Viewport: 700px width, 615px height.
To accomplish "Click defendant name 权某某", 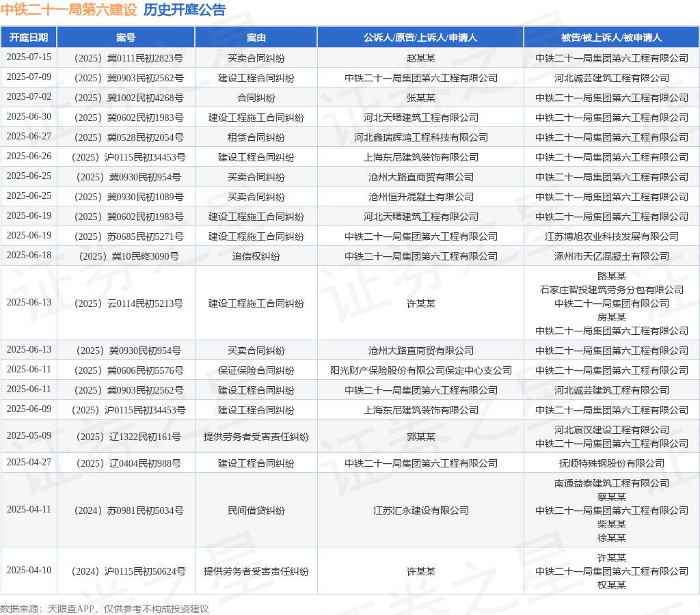I will pyautogui.click(x=612, y=585).
